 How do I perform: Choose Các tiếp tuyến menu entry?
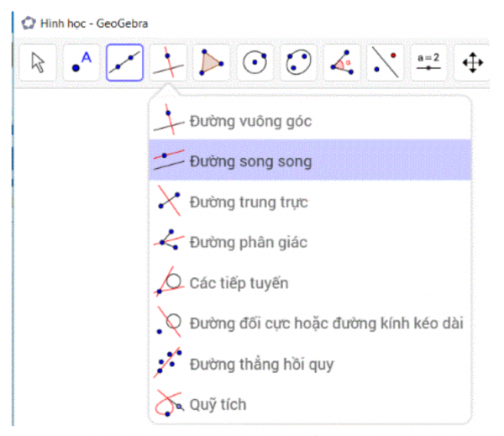pyautogui.click(x=310, y=282)
